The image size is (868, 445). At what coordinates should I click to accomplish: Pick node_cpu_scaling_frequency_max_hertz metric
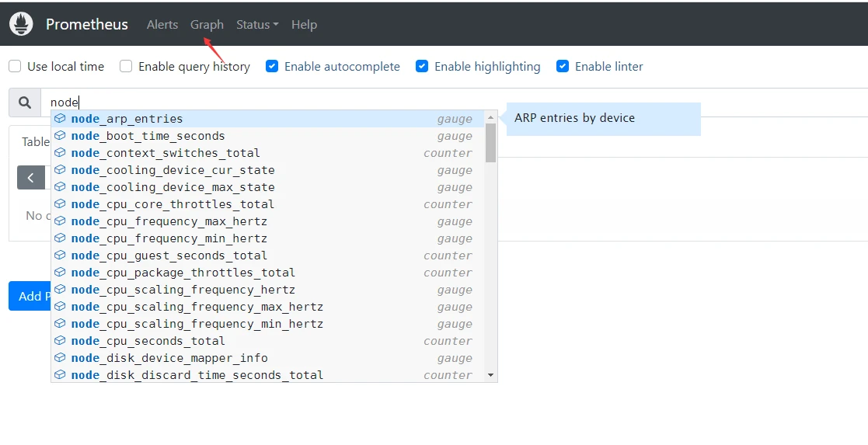[268, 307]
